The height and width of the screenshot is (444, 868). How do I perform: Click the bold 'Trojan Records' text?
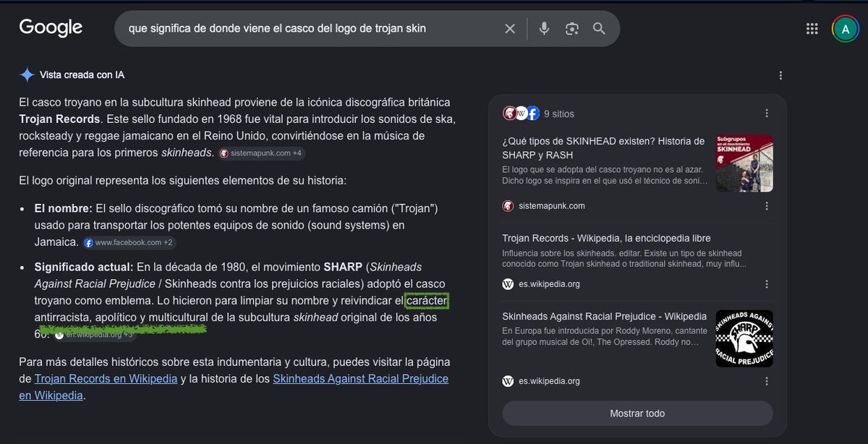[61, 119]
